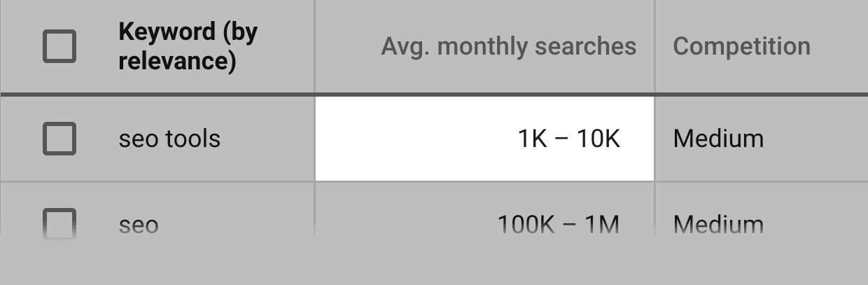The width and height of the screenshot is (868, 285).
Task: Click the 'seo tools' keyword text
Action: pyautogui.click(x=169, y=139)
